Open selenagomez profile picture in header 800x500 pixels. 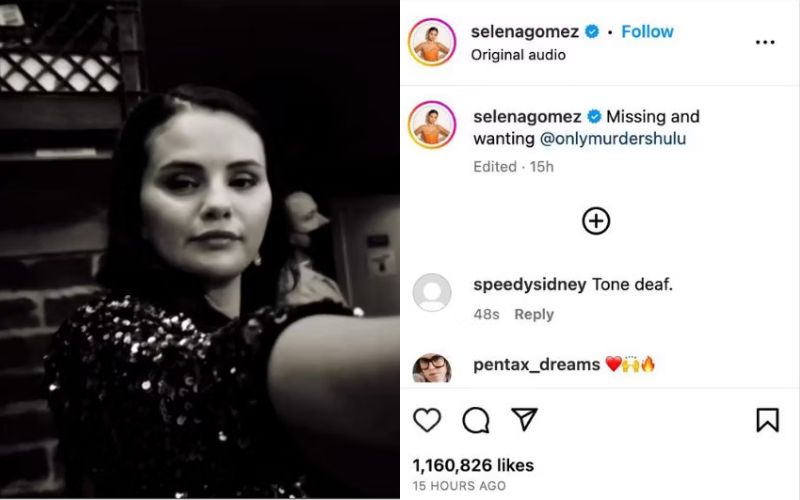432,43
